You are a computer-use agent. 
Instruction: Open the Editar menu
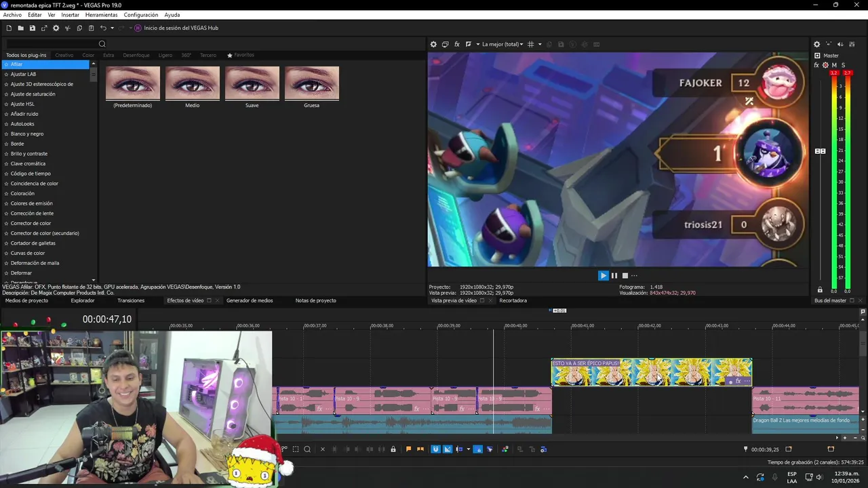point(35,14)
